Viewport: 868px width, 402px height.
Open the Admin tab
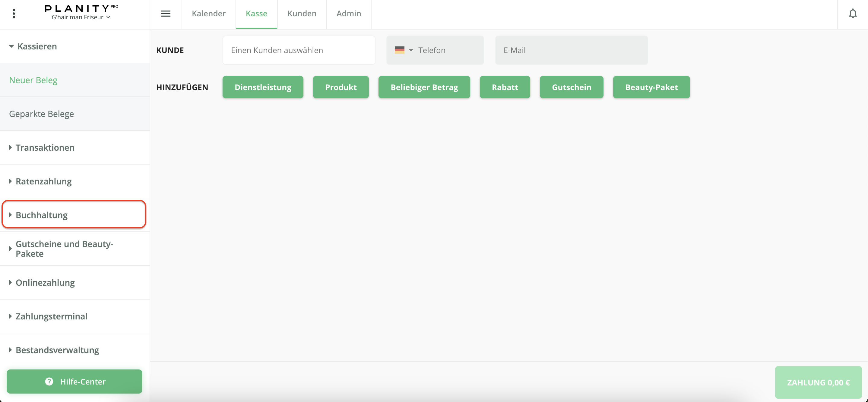(348, 14)
